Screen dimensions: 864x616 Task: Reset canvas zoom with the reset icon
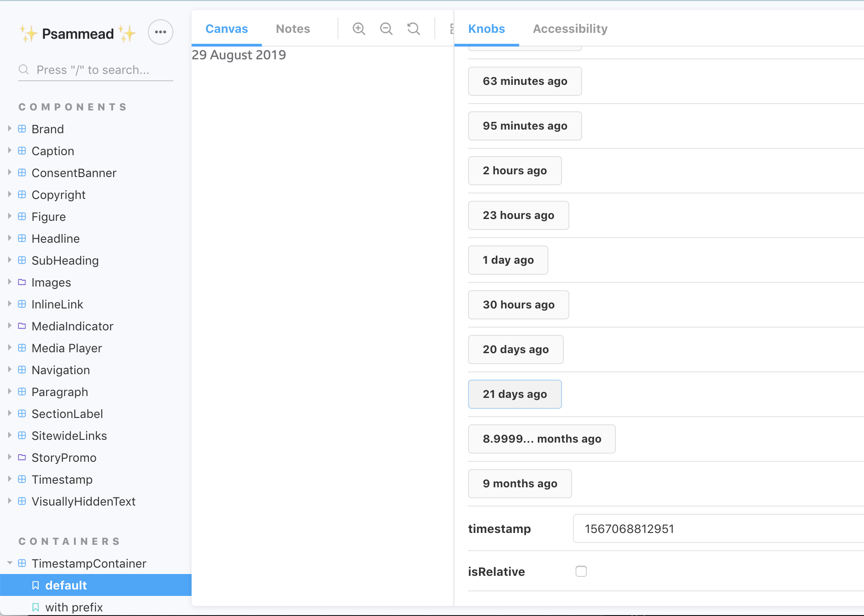pyautogui.click(x=413, y=28)
